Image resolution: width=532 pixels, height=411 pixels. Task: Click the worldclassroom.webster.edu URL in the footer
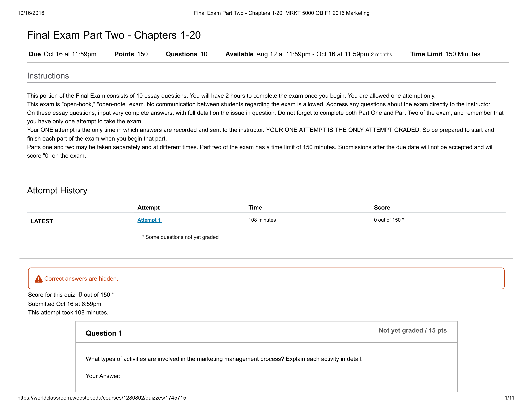click(102, 398)
